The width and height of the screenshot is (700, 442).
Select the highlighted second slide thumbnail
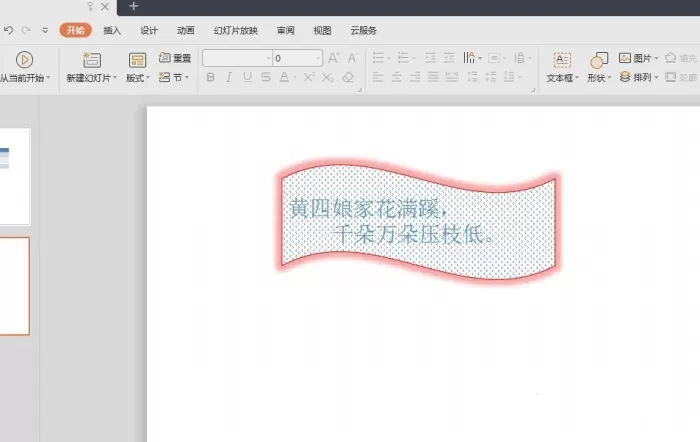(15, 286)
